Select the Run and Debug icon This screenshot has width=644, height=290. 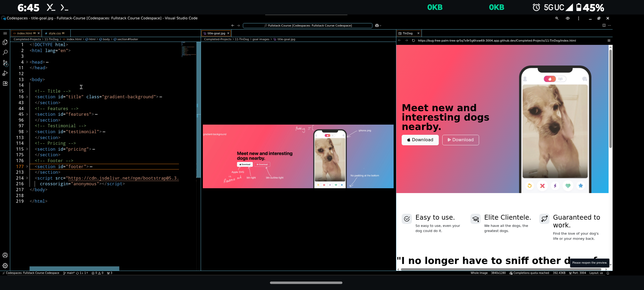click(5, 73)
